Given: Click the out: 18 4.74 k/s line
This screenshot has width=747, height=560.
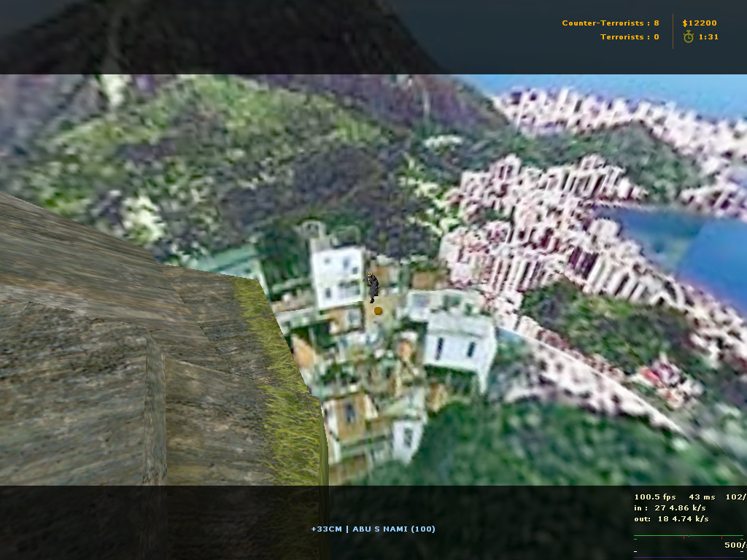Looking at the screenshot, I should coord(671,519).
